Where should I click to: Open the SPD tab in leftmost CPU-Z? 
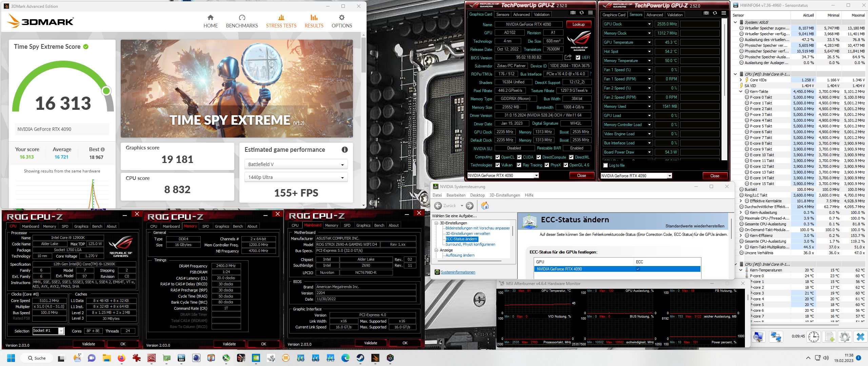[x=65, y=226]
